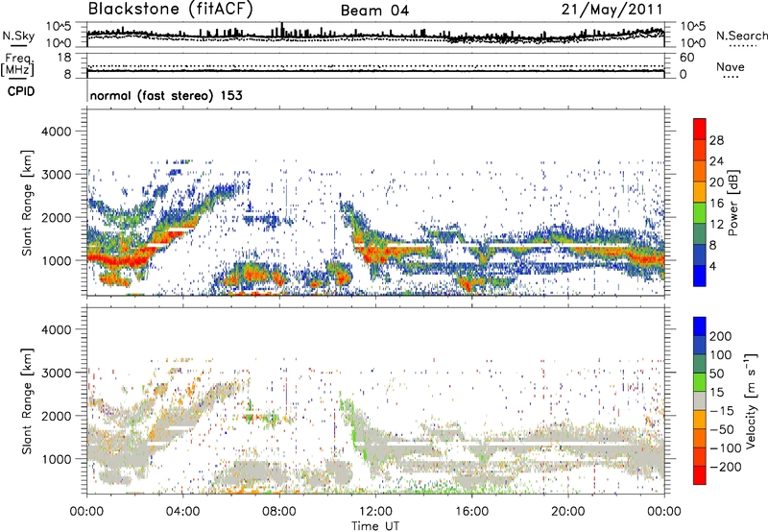Viewport: 768px width, 532px height.
Task: Click the 'N.Sky' legend label
Action: coord(18,36)
